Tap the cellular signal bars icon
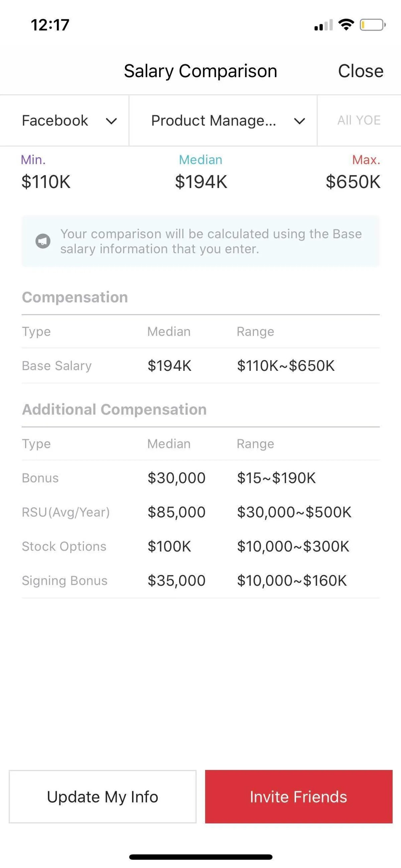401x868 pixels. [323, 25]
